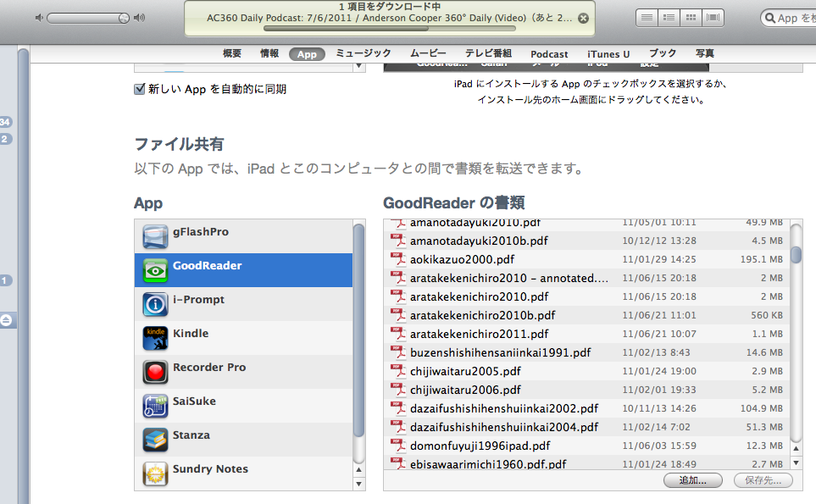Click the left sidebar scrollbar

click(x=23, y=275)
